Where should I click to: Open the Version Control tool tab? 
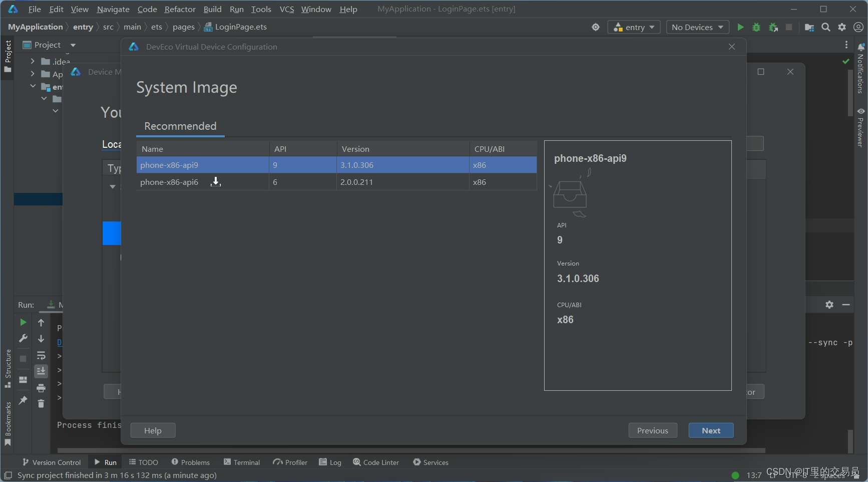click(52, 462)
